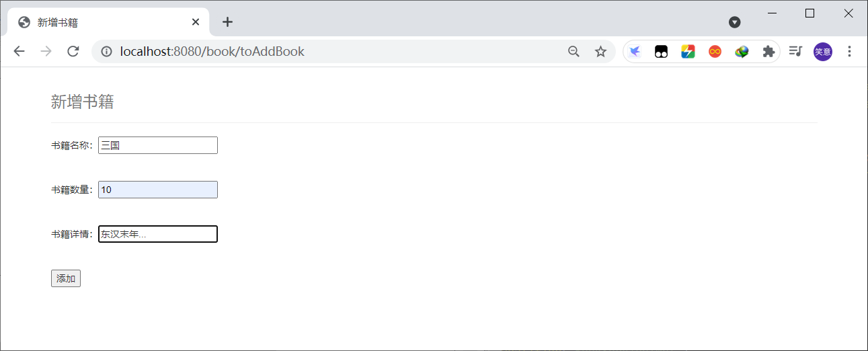Click the red infinity extension icon

click(x=715, y=52)
